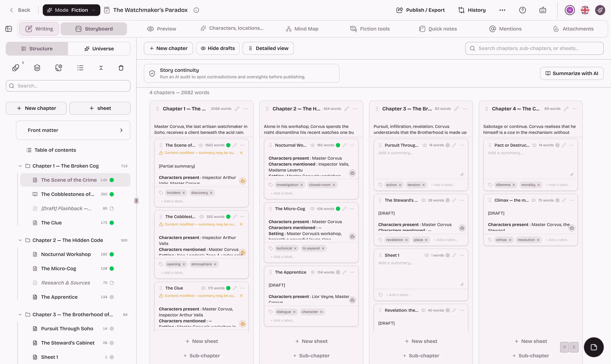Screen dimensions: 611x364
Task: Open the Detailed view selector
Action: pyautogui.click(x=268, y=48)
